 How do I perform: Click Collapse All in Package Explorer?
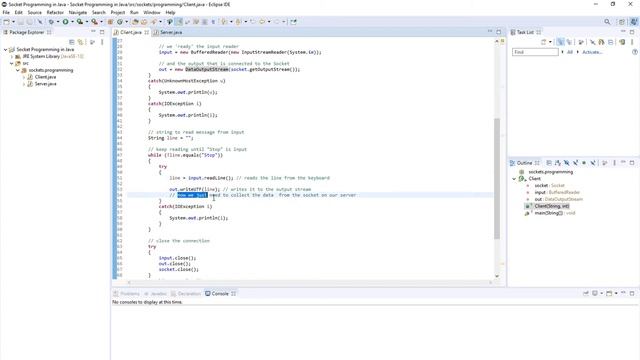[72, 42]
